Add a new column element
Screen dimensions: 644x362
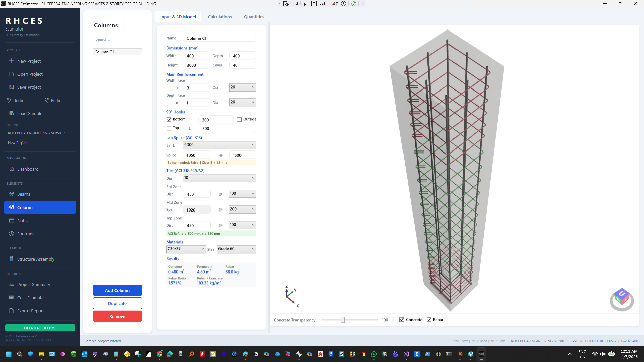[x=117, y=290]
